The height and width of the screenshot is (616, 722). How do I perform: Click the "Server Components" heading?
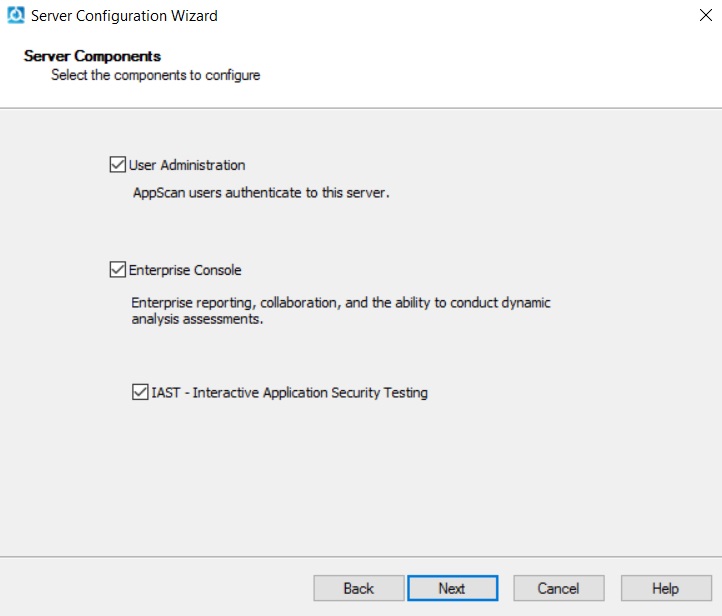pos(92,56)
